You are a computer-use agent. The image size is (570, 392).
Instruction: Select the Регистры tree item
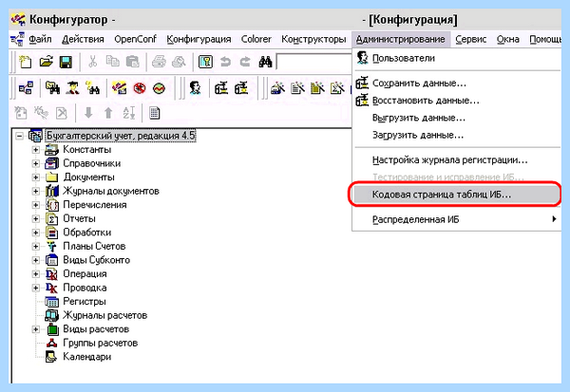[85, 302]
